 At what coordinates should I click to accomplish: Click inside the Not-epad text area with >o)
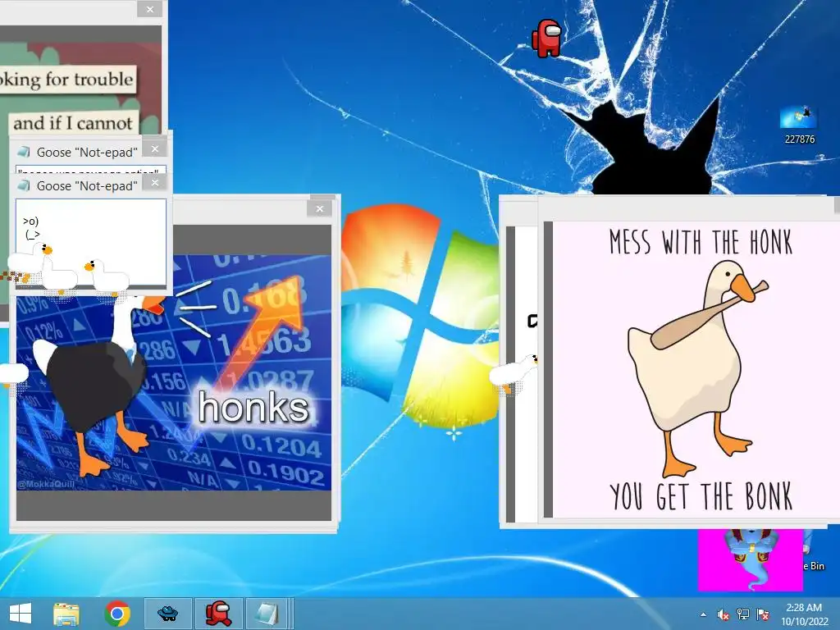(x=91, y=242)
